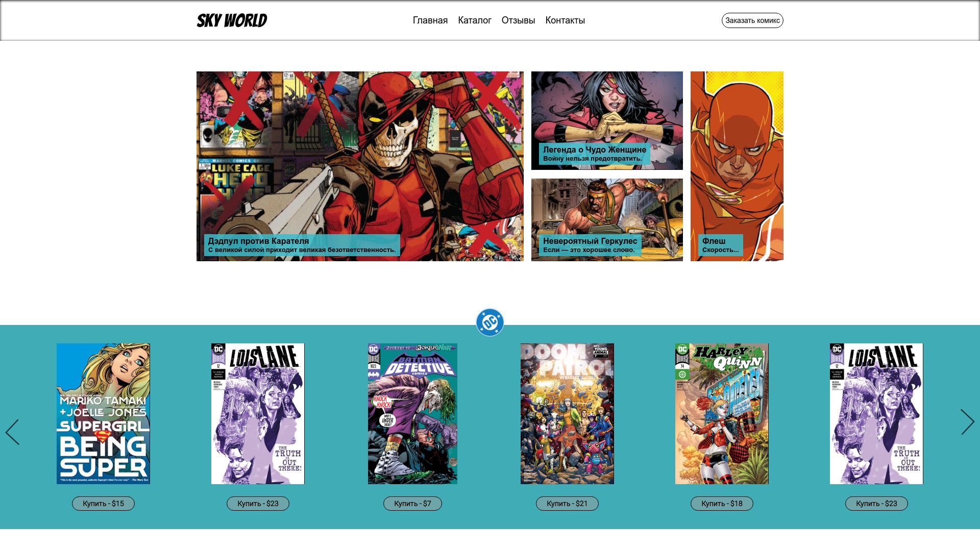The image size is (980, 551).
Task: Show previous comics with left carousel arrow
Action: coord(12,432)
